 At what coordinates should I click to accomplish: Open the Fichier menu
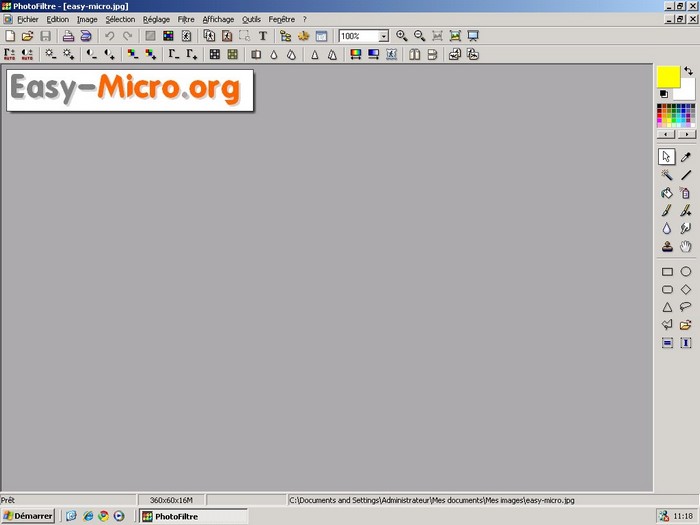click(28, 19)
